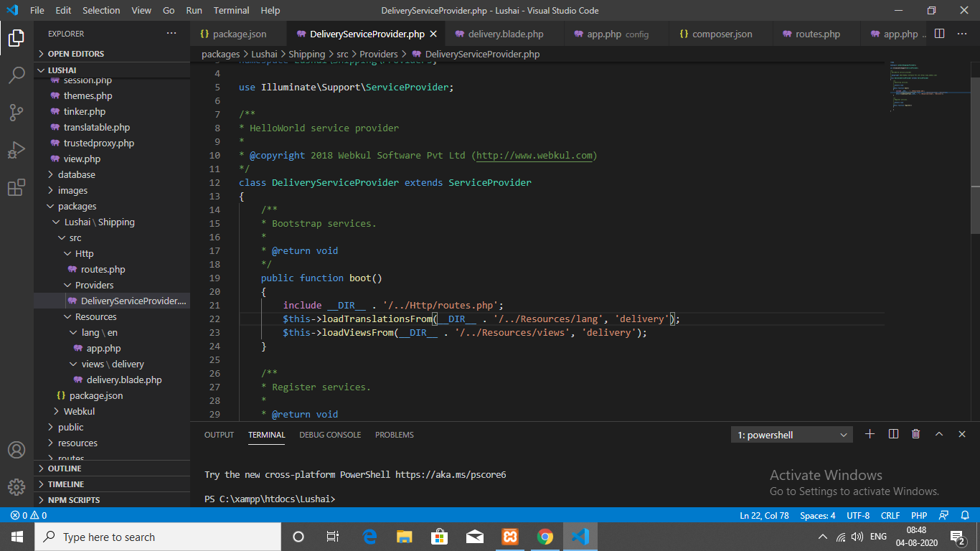
Task: Expand the images folder
Action: click(x=112, y=190)
